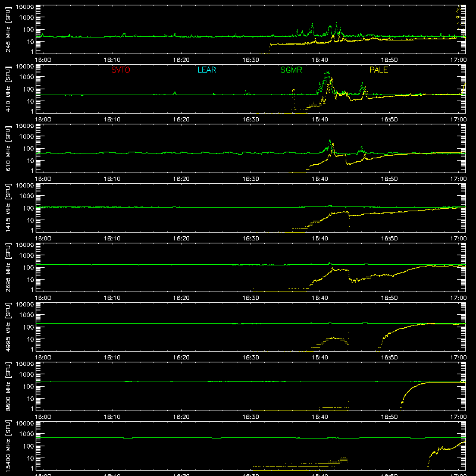Click the 10000 tick on 4995 MHz axis

pos(25,305)
